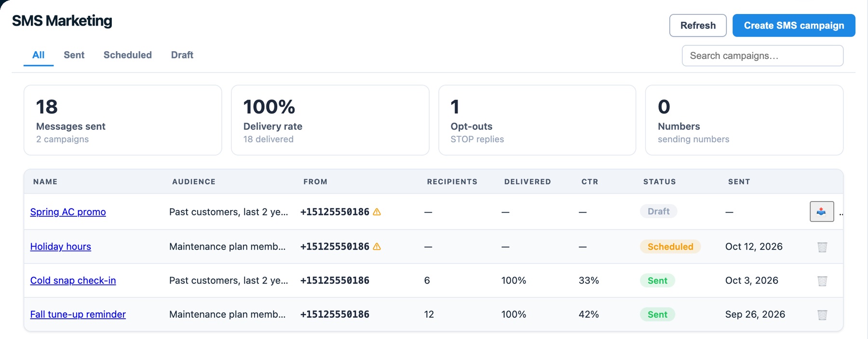
Task: Remove Fall tune-up reminder using trash icon
Action: pos(822,315)
